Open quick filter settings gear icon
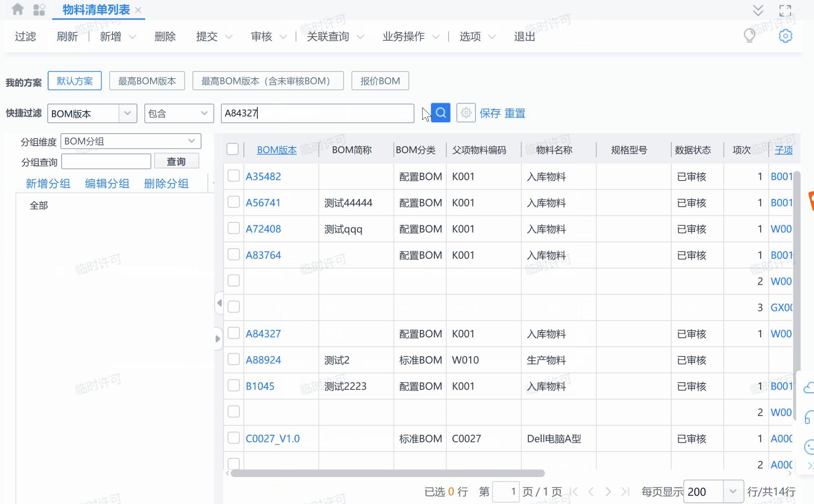This screenshot has height=504, width=814. [x=466, y=113]
